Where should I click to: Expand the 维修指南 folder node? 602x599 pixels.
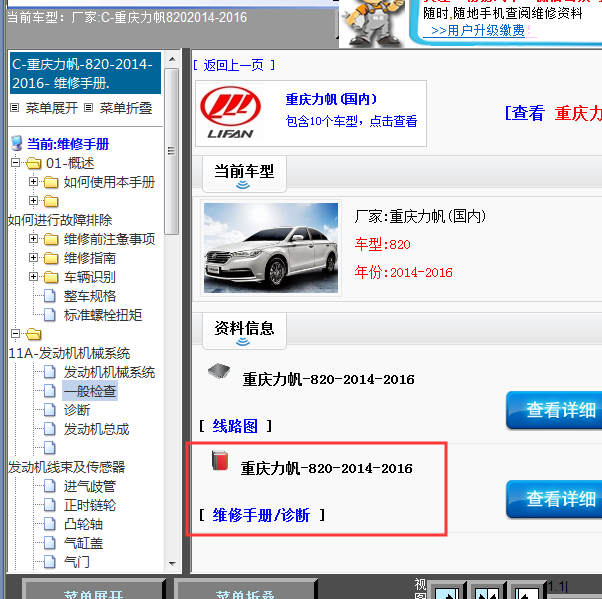(33, 258)
